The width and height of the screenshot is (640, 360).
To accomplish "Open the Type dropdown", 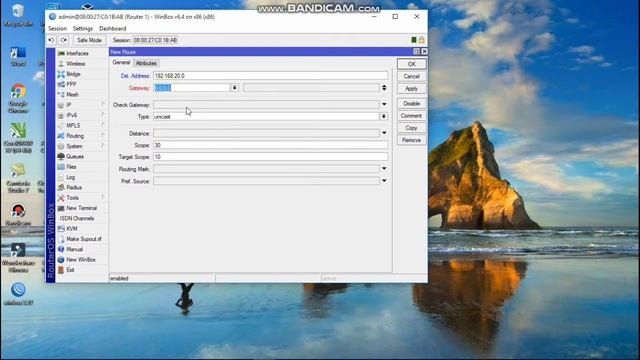I will click(x=384, y=117).
